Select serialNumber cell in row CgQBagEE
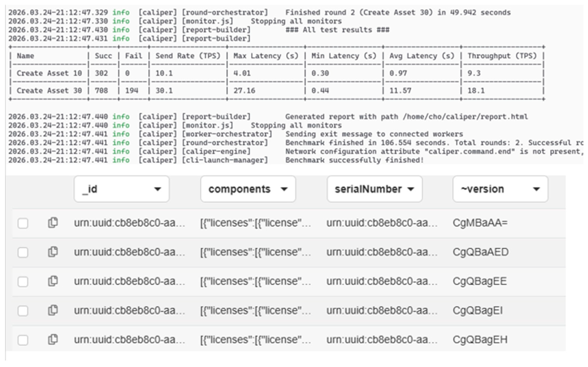This screenshot has height=367, width=588. (x=382, y=281)
